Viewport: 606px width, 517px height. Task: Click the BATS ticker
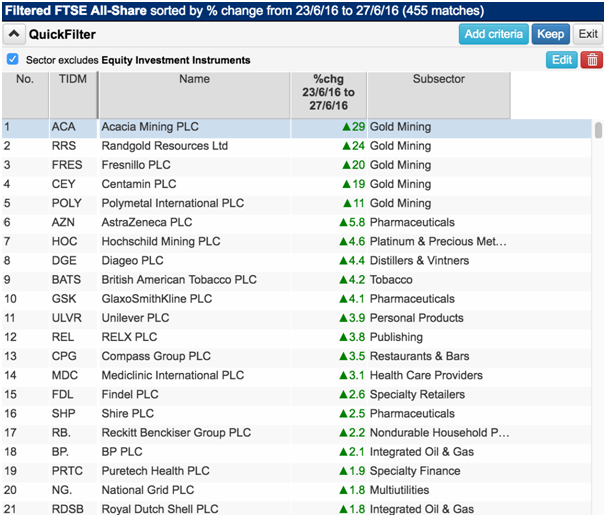(x=66, y=280)
